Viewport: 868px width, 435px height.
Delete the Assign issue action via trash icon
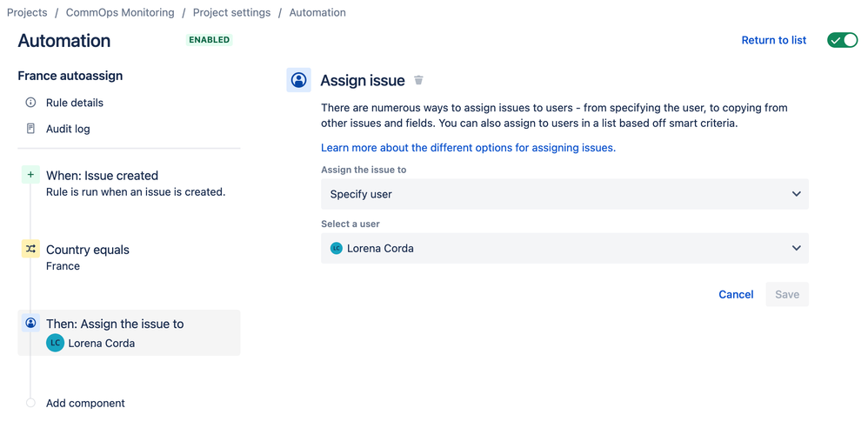click(x=418, y=80)
